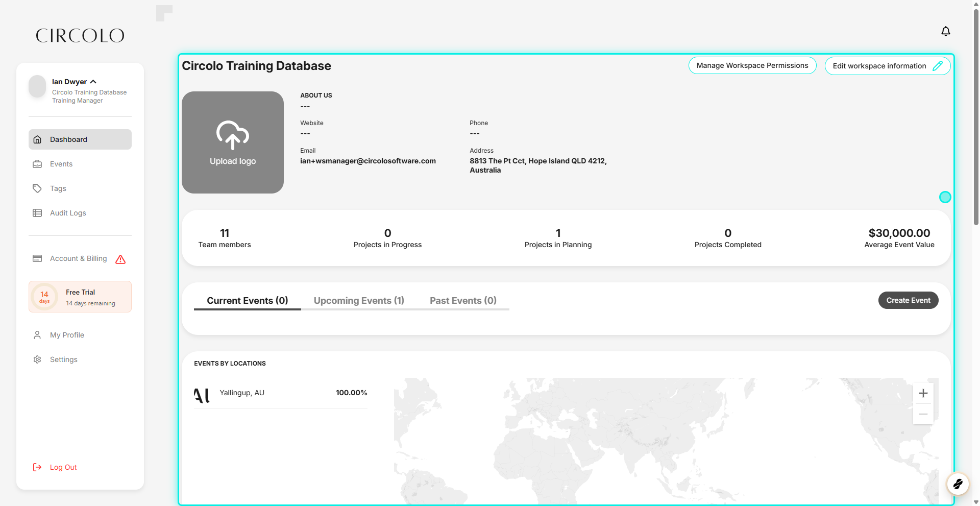Open the Tags menu item

[80, 188]
